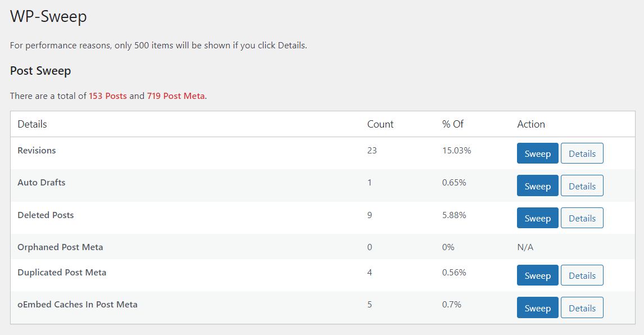Viewport: 644px width, 335px height.
Task: Sweep the Auto Drafts row
Action: 537,186
